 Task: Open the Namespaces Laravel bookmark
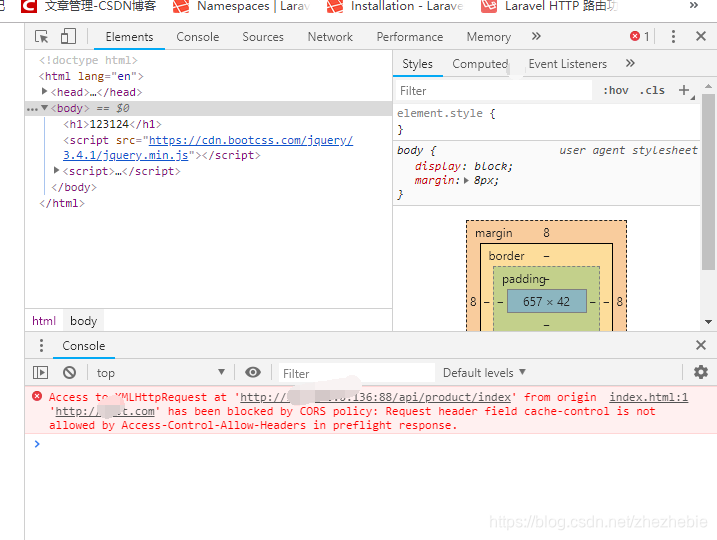[x=242, y=6]
